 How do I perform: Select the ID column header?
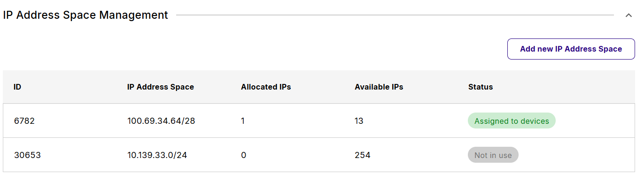pyautogui.click(x=17, y=87)
